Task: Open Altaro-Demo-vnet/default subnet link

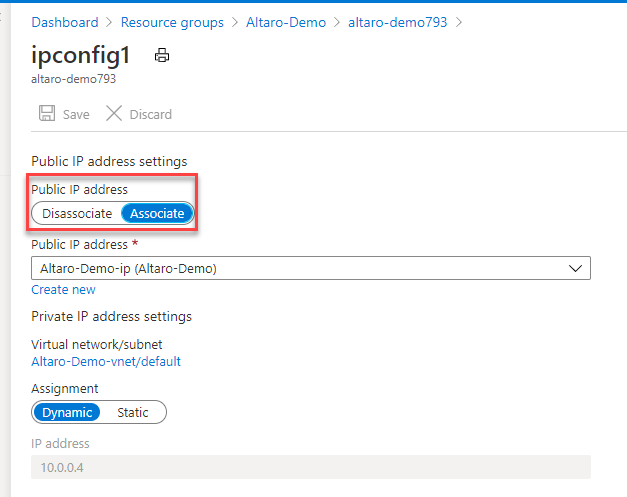Action: click(106, 361)
